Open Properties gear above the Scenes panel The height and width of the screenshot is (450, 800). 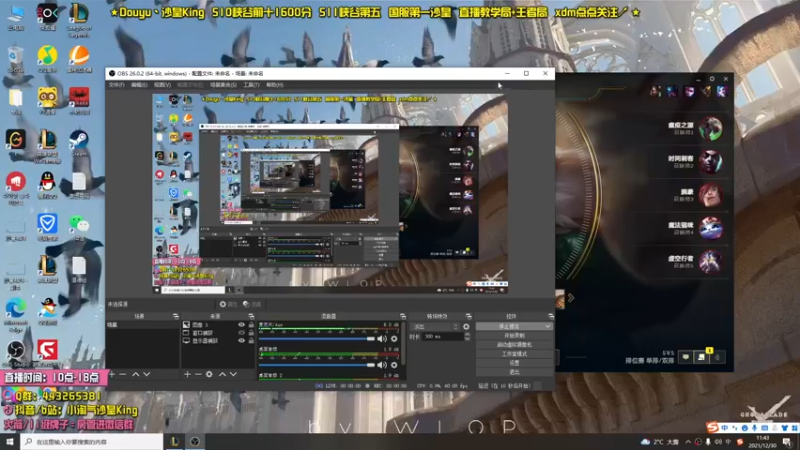tap(228, 304)
